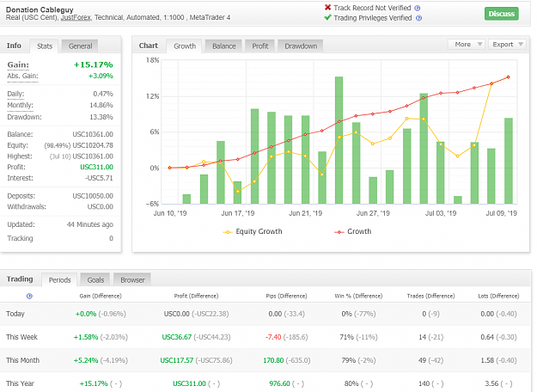Click the Gain (Difference) column header
This screenshot has height=392, width=537.
[x=101, y=296]
